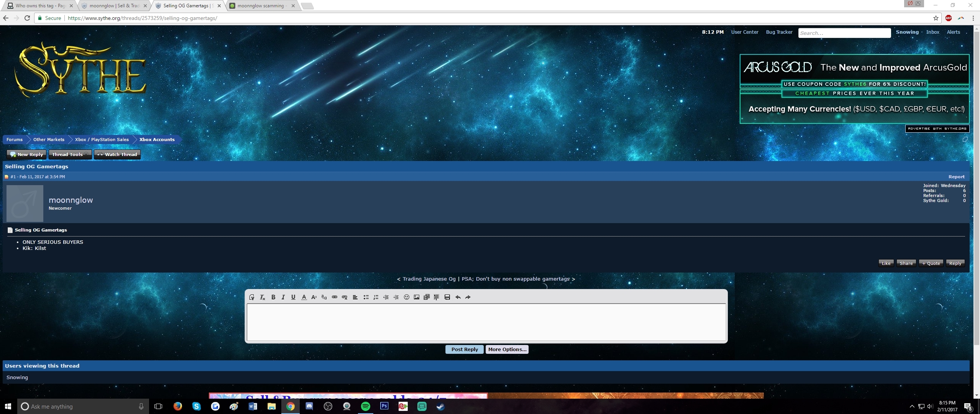
Task: Click the unlink icon in the editor
Action: point(345,297)
